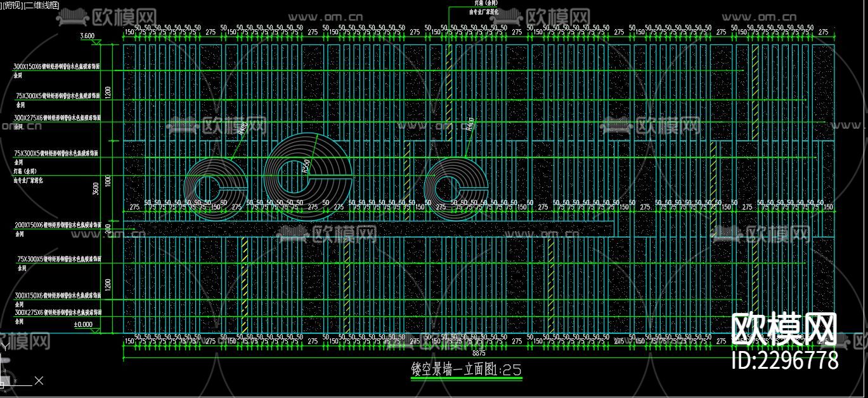
Task: Click the ID:2296778 label
Action: click(785, 361)
